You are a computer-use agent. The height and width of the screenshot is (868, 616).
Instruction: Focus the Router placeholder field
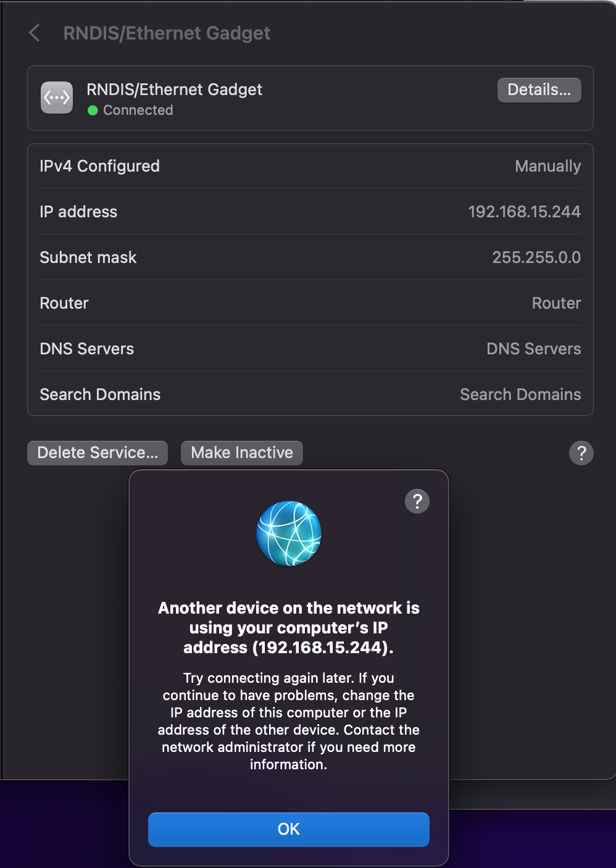(556, 304)
